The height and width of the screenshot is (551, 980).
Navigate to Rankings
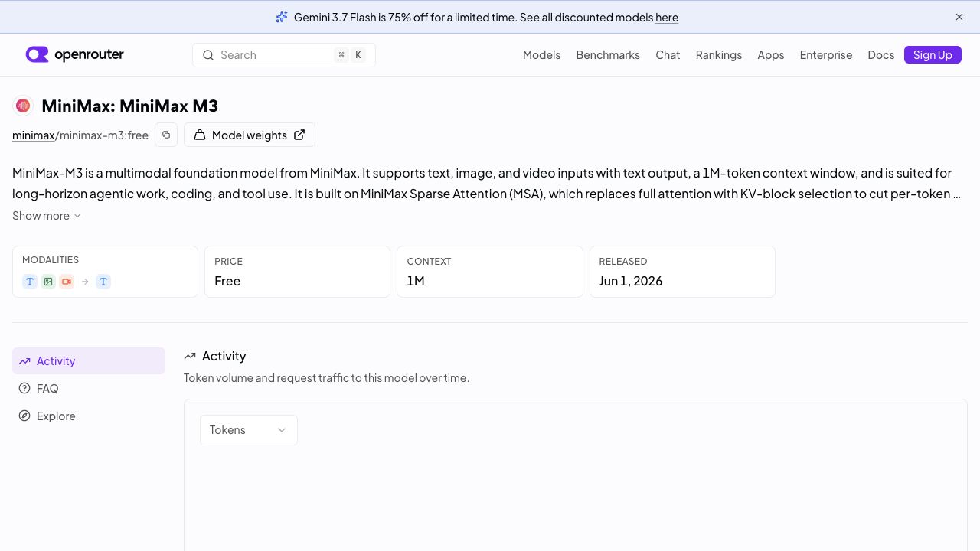tap(719, 55)
